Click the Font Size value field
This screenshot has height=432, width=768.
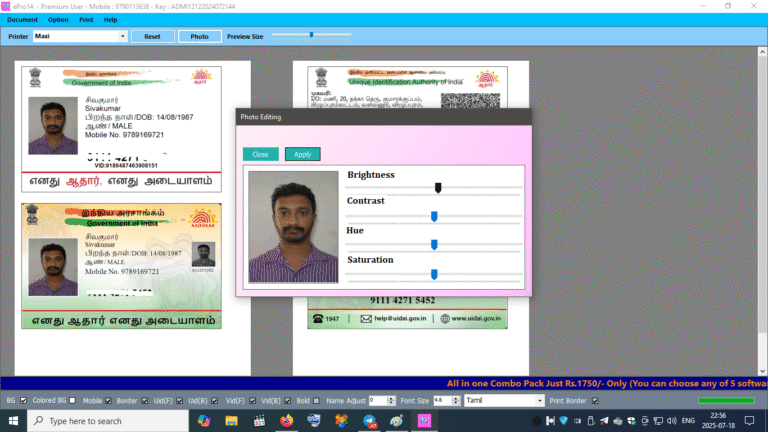[442, 401]
